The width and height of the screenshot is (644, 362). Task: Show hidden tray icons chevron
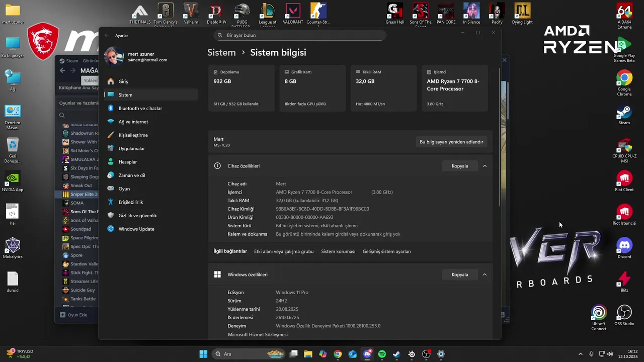pyautogui.click(x=580, y=354)
